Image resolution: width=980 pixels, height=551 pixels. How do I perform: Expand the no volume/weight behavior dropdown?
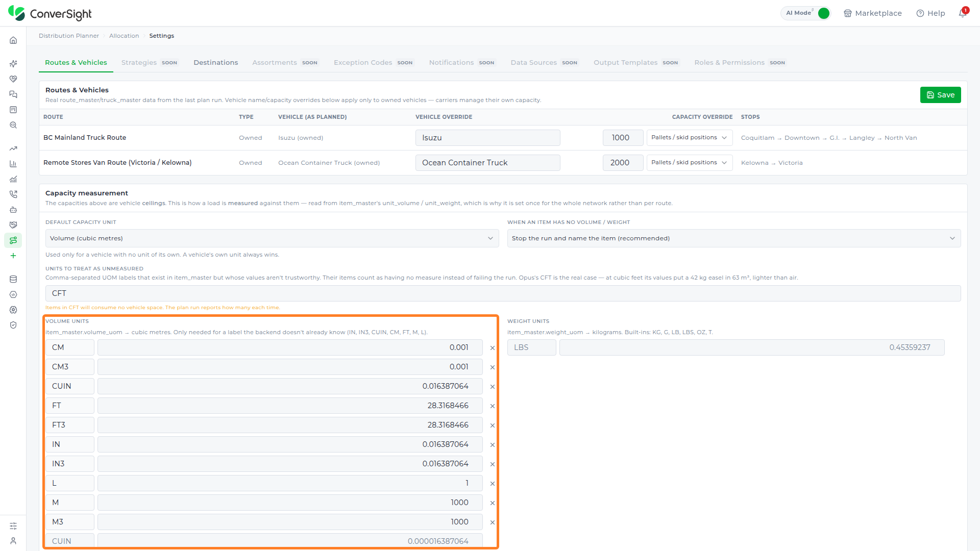(734, 238)
